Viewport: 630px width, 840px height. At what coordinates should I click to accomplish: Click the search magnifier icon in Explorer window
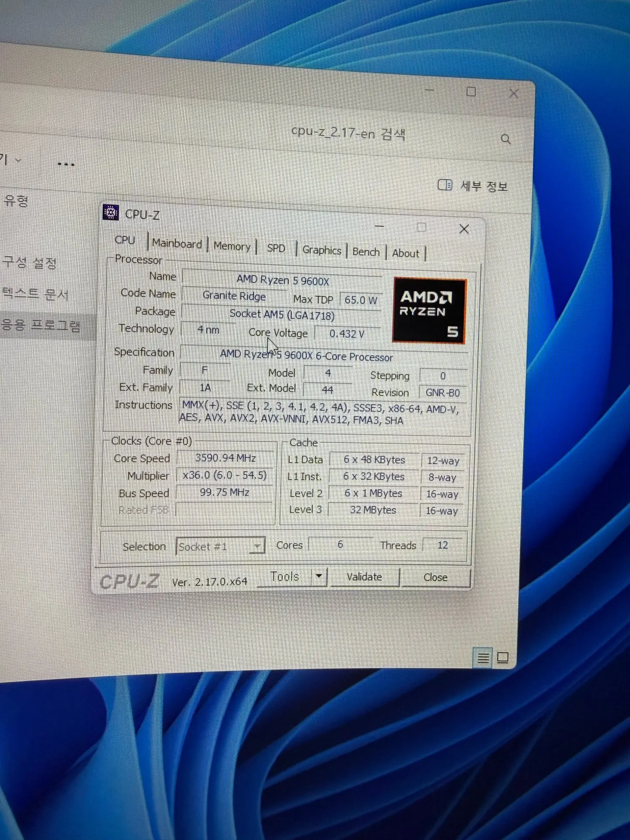tap(506, 139)
